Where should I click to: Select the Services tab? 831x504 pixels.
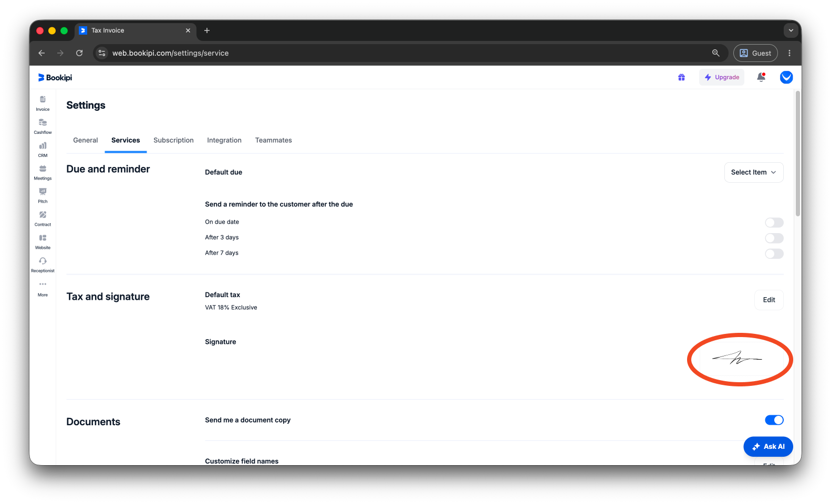point(126,140)
